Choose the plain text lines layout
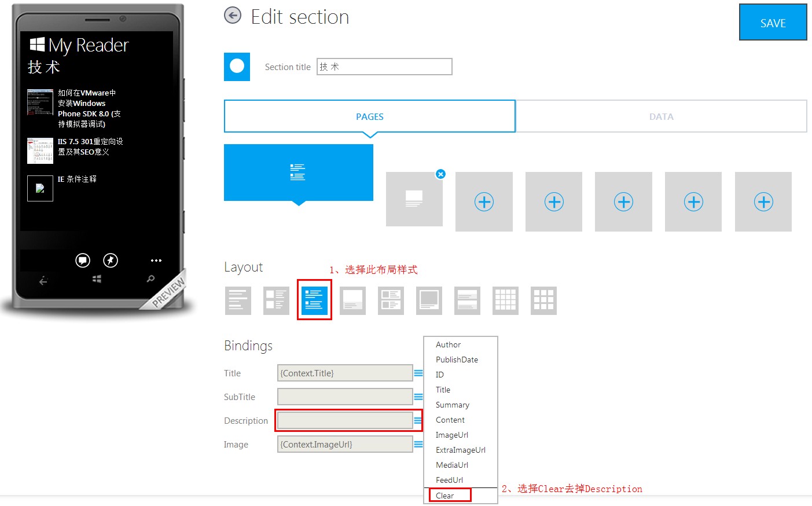Viewport: 812px width, 506px height. point(238,300)
